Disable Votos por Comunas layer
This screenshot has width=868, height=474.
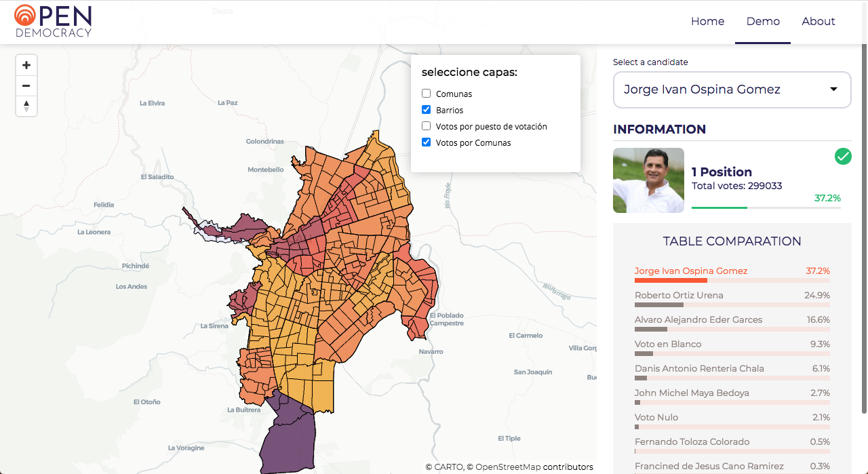click(427, 142)
